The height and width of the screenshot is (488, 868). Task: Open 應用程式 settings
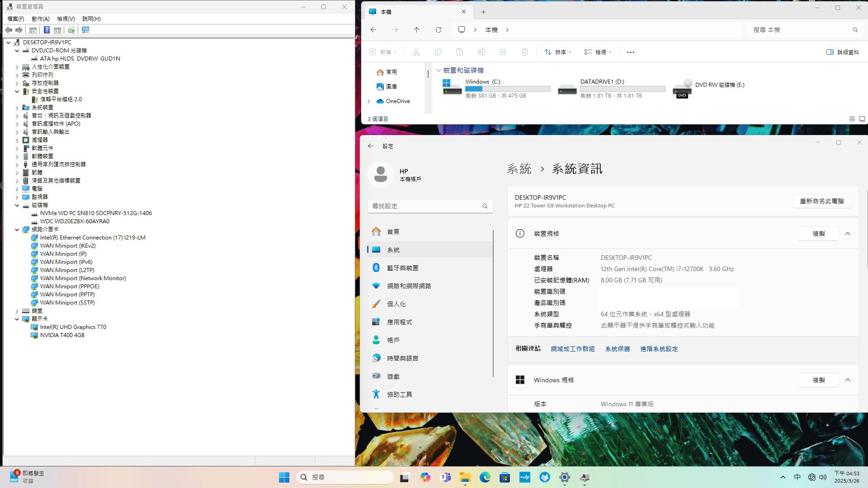[430, 322]
